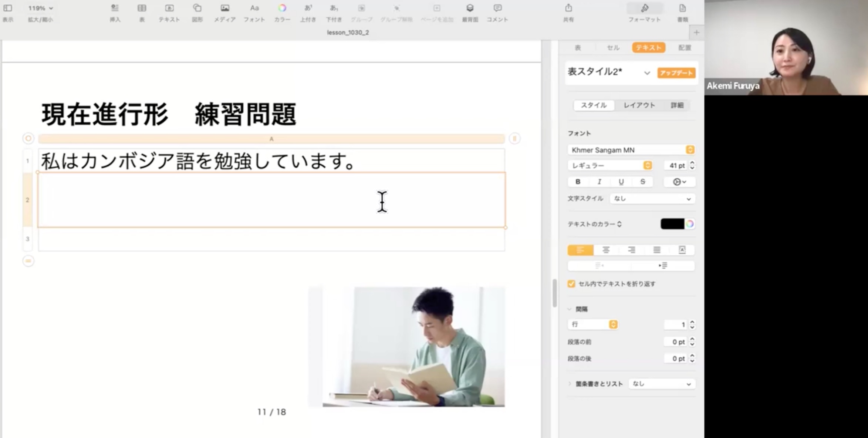Increase the 41 pt font size stepper

coord(692,163)
